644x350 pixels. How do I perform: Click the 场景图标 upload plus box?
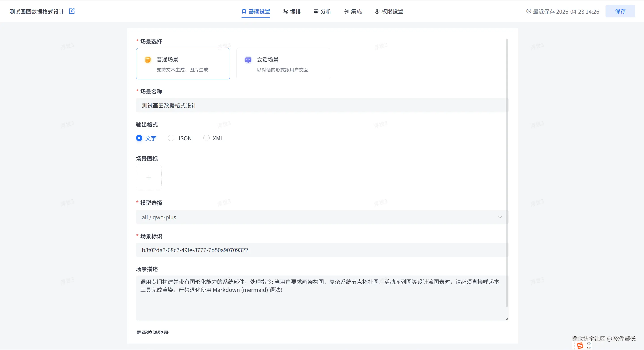tap(149, 178)
